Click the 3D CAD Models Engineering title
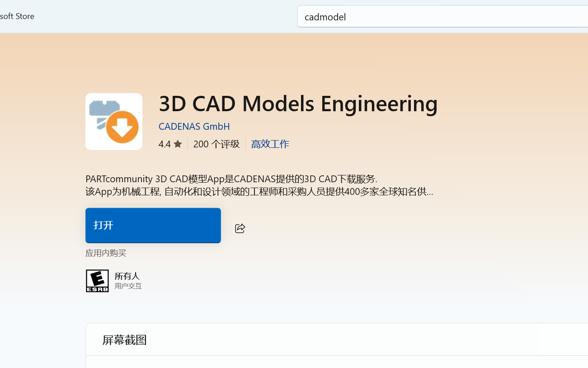This screenshot has height=368, width=588. pyautogui.click(x=298, y=104)
